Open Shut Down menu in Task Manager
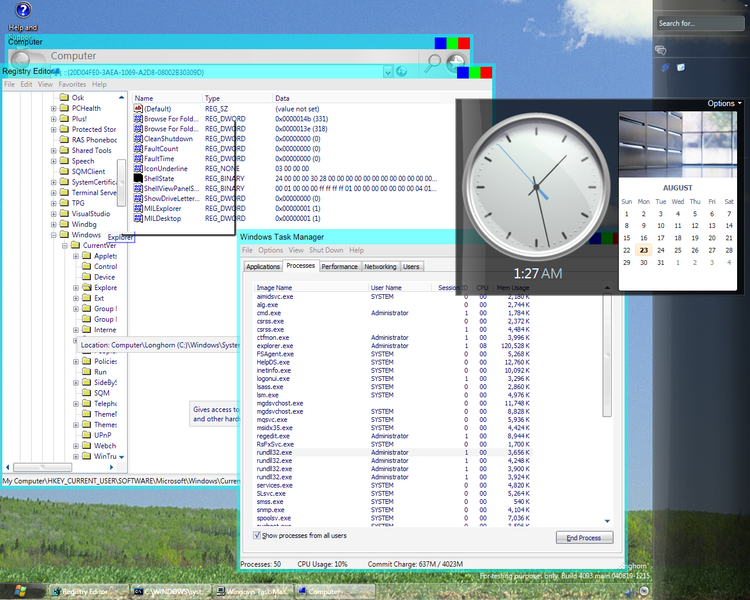This screenshot has width=750, height=600. click(x=326, y=250)
